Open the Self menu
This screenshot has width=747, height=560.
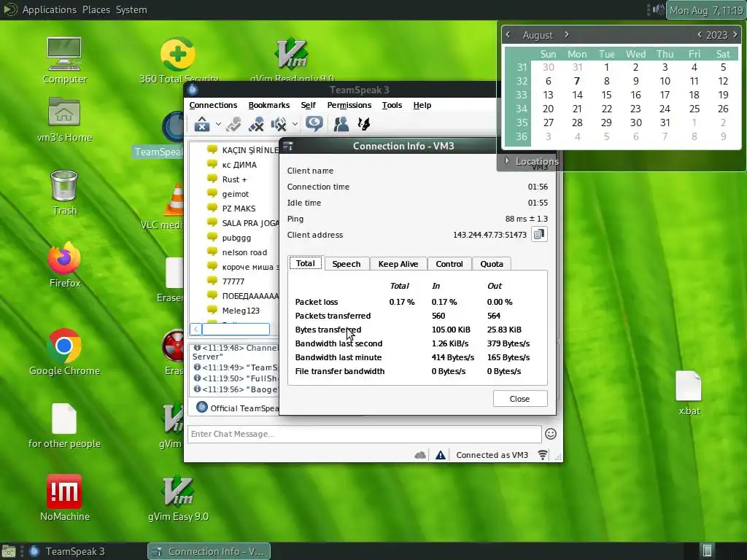coord(309,105)
